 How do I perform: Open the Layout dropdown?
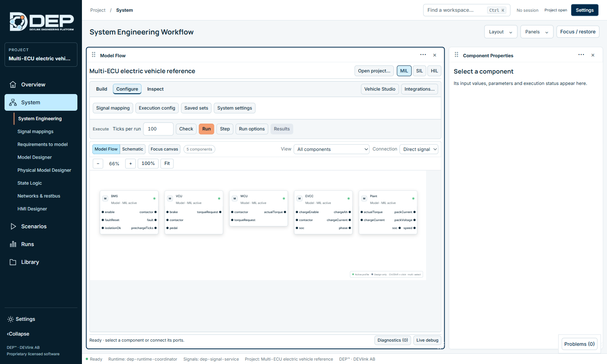point(501,32)
